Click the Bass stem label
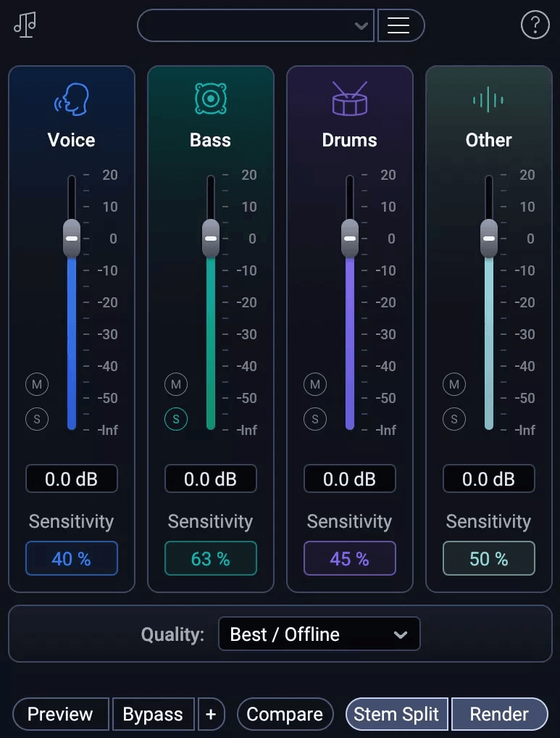 coord(211,140)
